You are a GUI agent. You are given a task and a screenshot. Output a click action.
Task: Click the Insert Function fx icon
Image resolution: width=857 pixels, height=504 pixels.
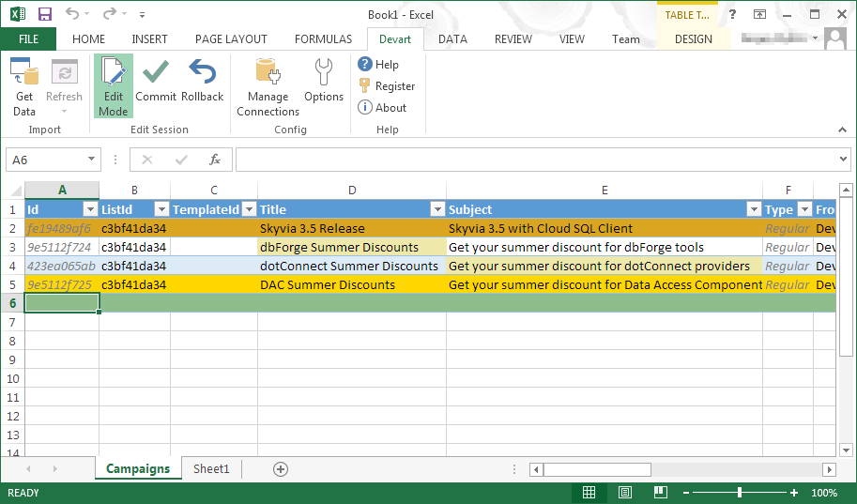(x=215, y=160)
